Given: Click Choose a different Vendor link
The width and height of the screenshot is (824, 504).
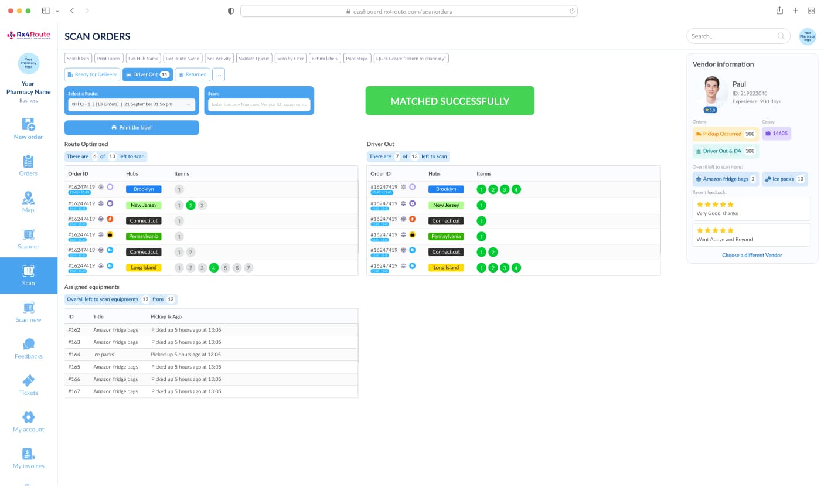Looking at the screenshot, I should pos(752,256).
